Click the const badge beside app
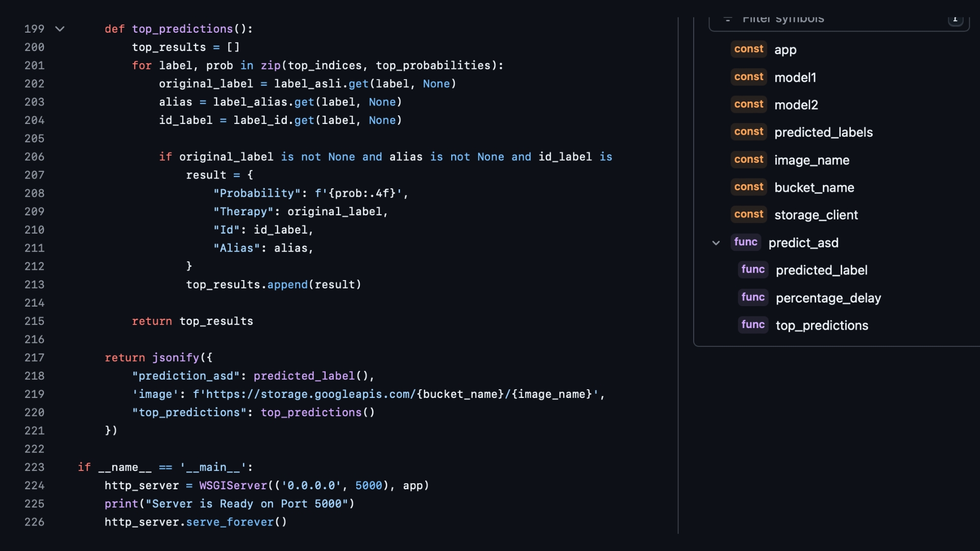Viewport: 980px width, 551px height. [748, 49]
